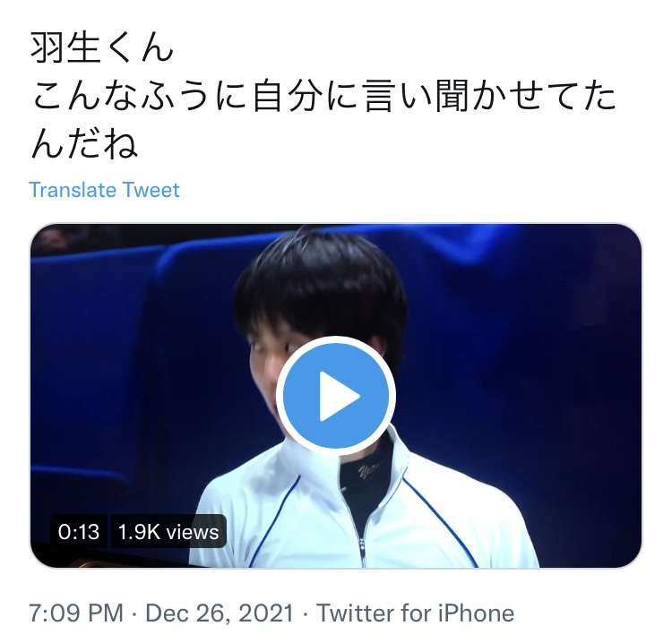
Task: Click the kanji 自分 in the tweet text
Action: click(x=288, y=97)
